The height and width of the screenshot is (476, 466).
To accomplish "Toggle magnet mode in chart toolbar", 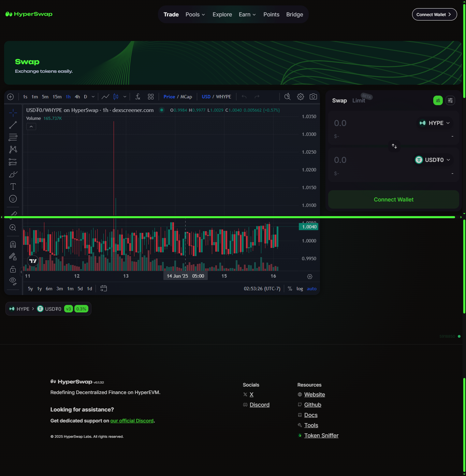I will click(x=13, y=244).
